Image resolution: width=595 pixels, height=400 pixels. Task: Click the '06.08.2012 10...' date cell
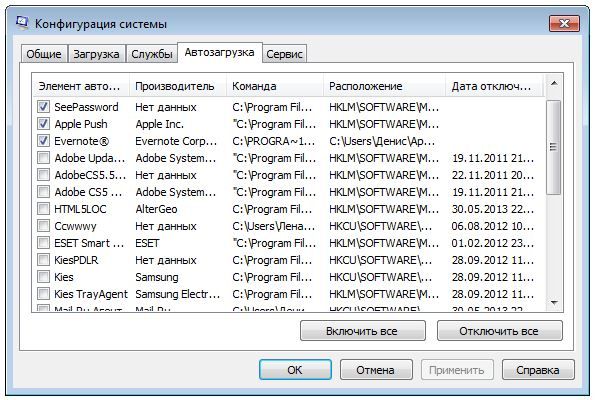tap(493, 226)
